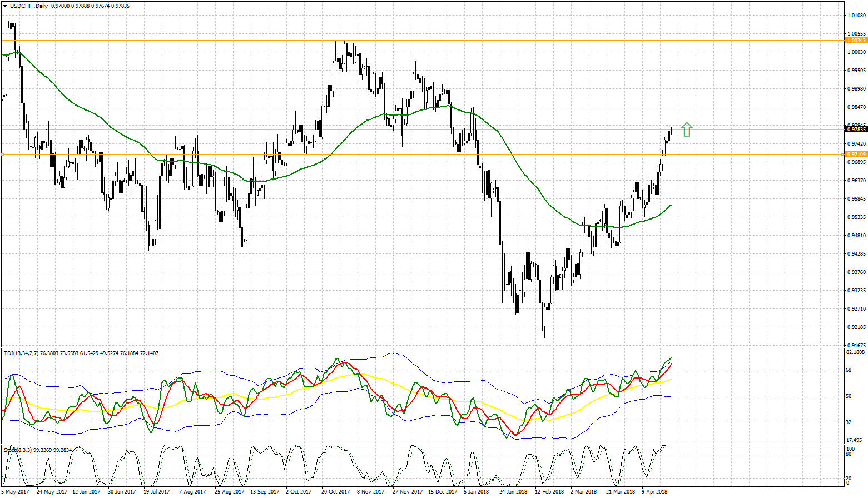Viewport: 868px width, 498px height.
Task: Click the latest candlestick on the chart
Action: [671, 130]
